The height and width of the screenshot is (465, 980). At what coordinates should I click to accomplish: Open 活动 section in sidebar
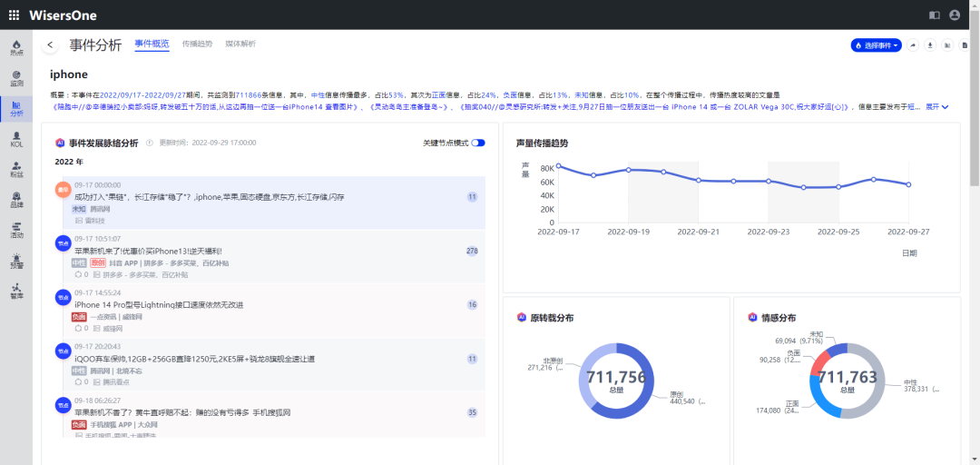click(16, 231)
